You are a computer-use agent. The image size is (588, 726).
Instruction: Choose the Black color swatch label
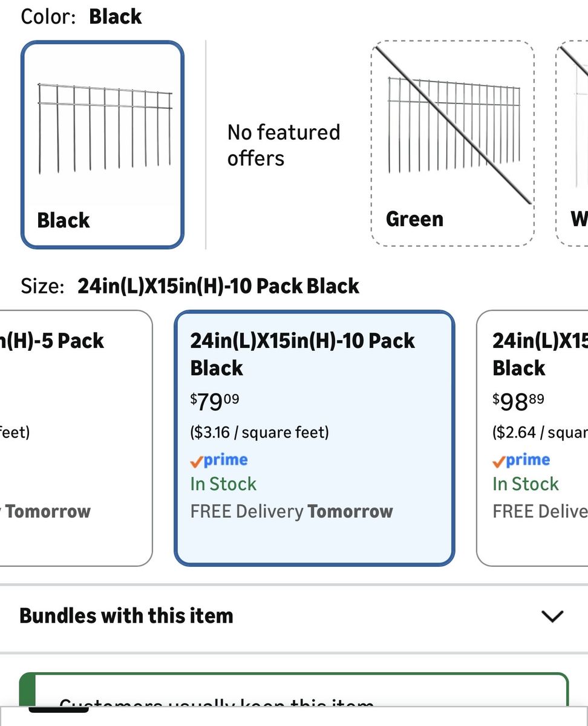64,220
